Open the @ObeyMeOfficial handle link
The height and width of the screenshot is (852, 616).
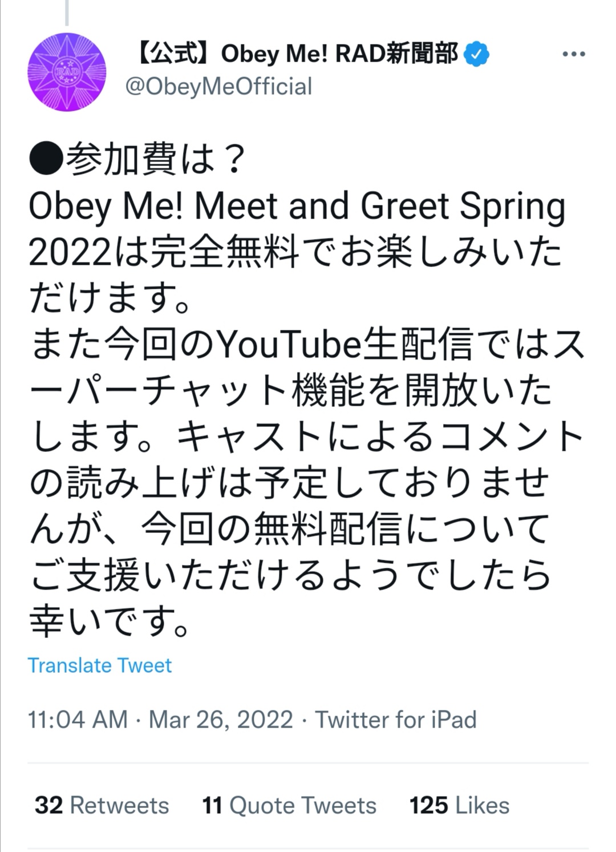pyautogui.click(x=218, y=87)
